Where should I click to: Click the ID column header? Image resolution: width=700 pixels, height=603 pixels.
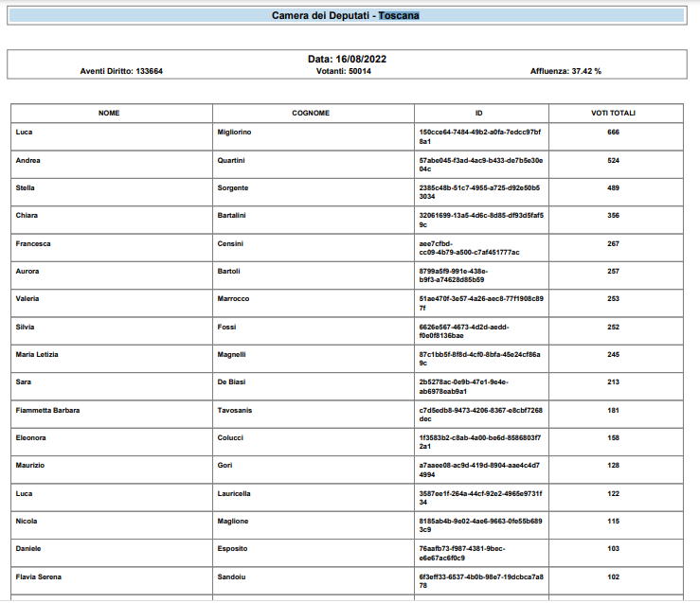pos(479,114)
